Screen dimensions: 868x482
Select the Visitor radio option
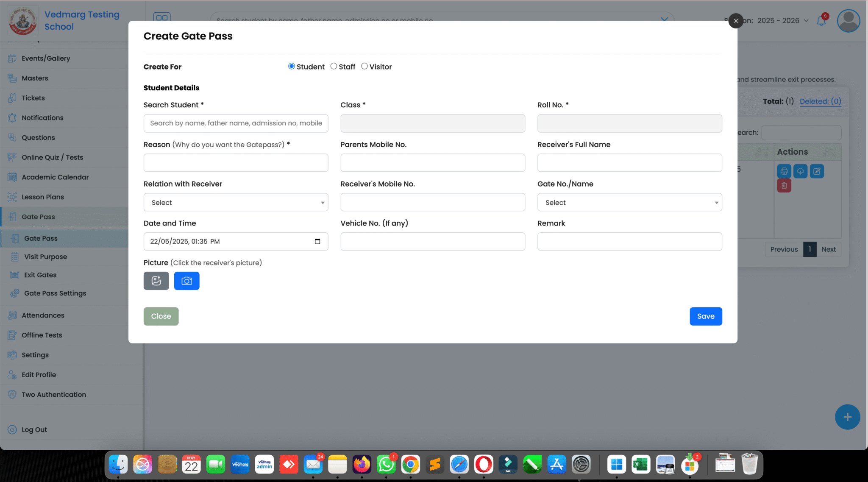point(364,66)
